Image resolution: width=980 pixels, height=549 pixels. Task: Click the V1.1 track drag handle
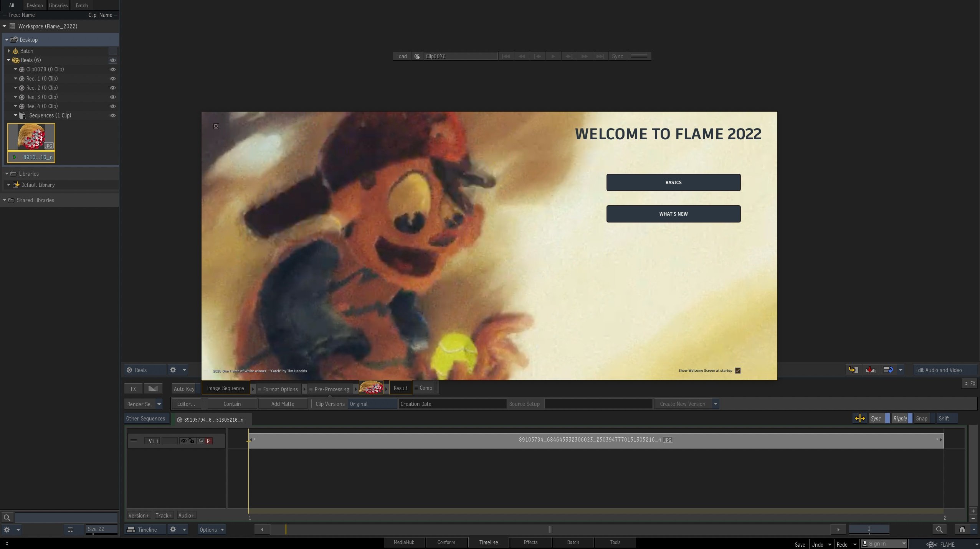[x=134, y=441]
